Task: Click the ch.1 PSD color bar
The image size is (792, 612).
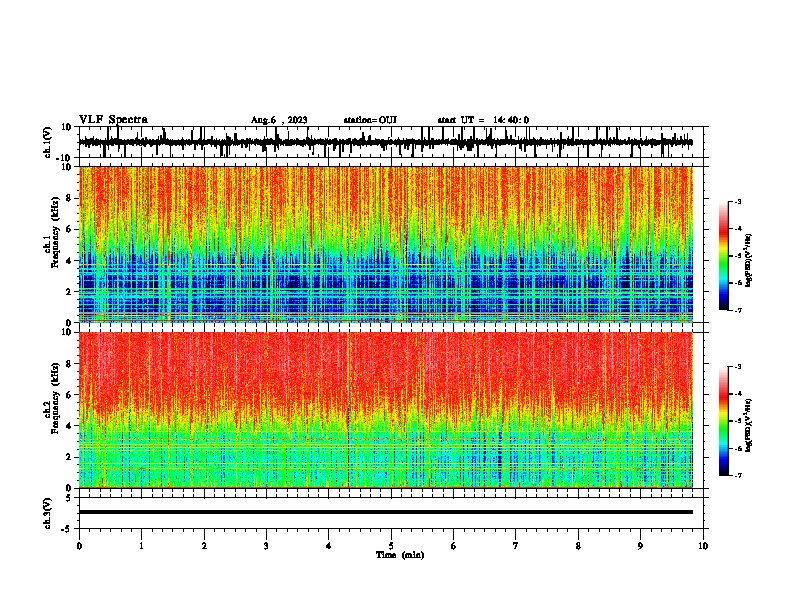Action: [724, 256]
